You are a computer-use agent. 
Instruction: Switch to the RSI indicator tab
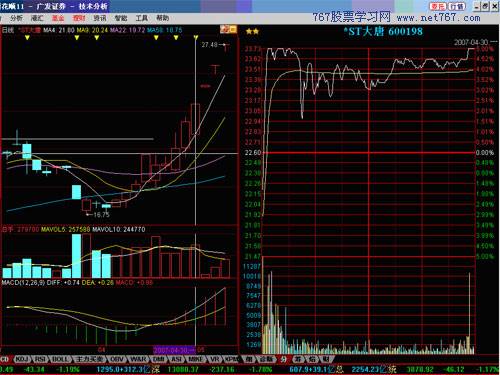[40, 359]
